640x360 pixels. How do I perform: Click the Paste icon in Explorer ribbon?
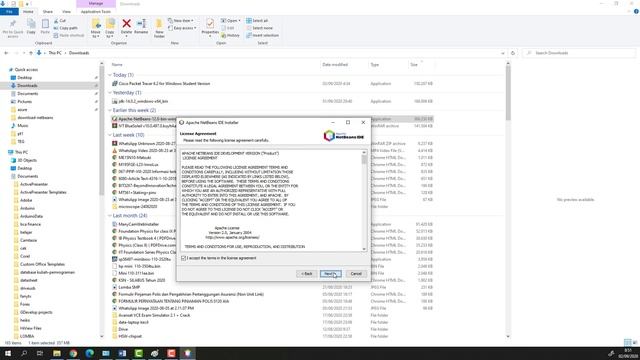coord(45,27)
